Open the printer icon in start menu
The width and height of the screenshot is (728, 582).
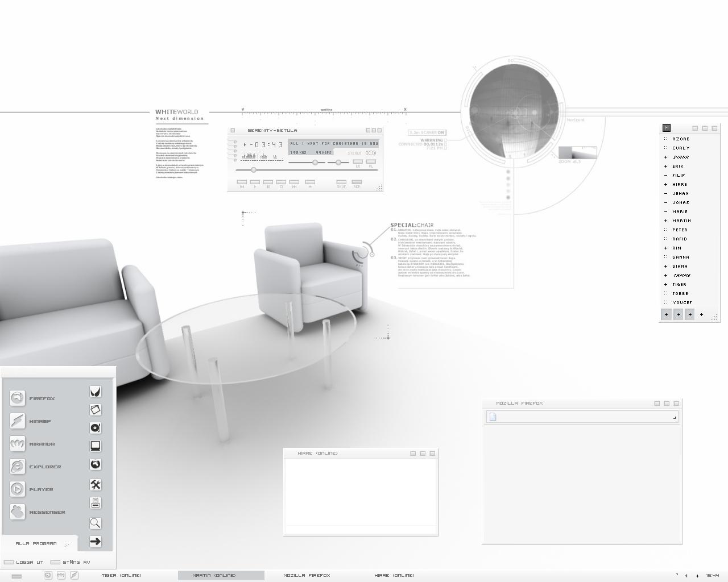point(96,503)
